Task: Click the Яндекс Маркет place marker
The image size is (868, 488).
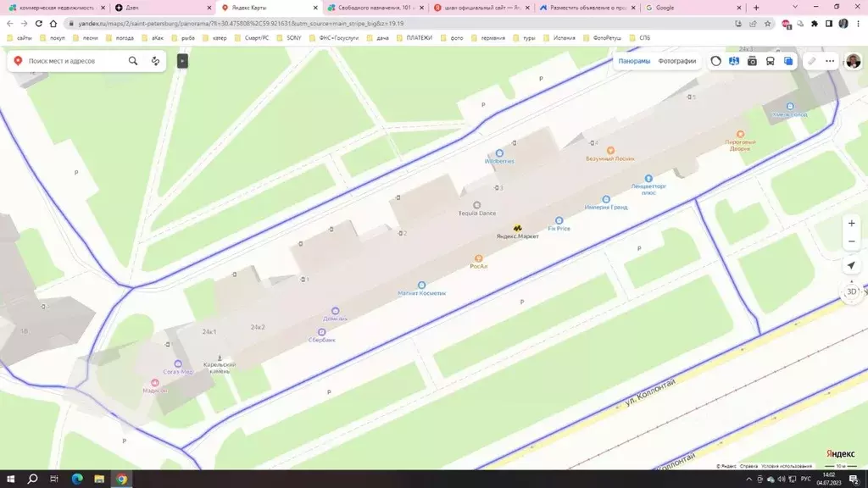Action: click(517, 228)
